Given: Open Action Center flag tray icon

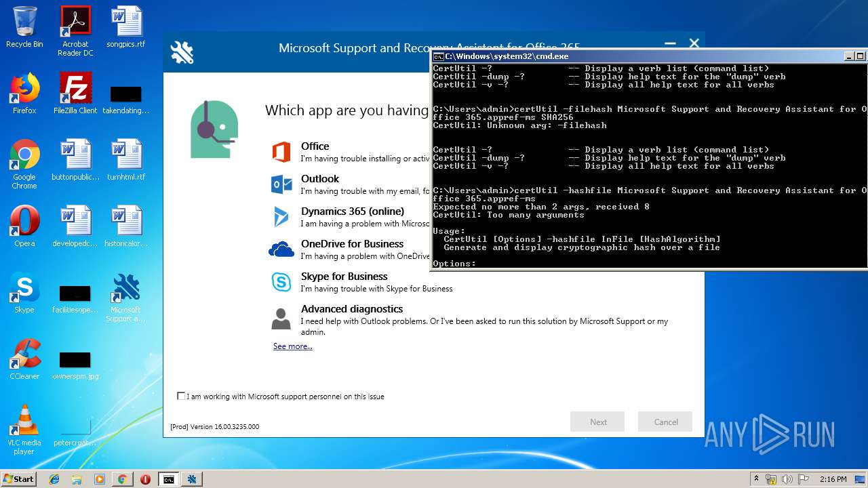Looking at the screenshot, I should [804, 479].
